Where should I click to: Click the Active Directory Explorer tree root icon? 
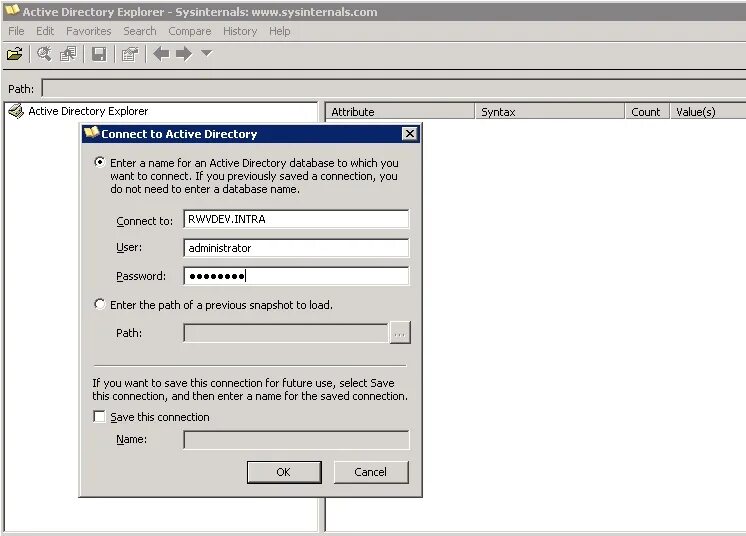(16, 111)
